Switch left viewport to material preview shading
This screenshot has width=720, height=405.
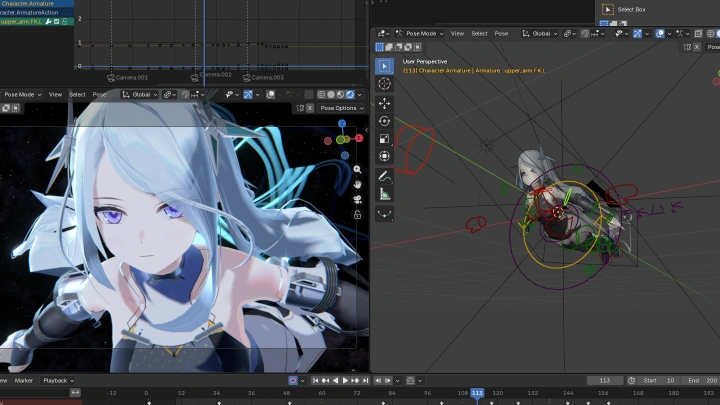tap(340, 95)
